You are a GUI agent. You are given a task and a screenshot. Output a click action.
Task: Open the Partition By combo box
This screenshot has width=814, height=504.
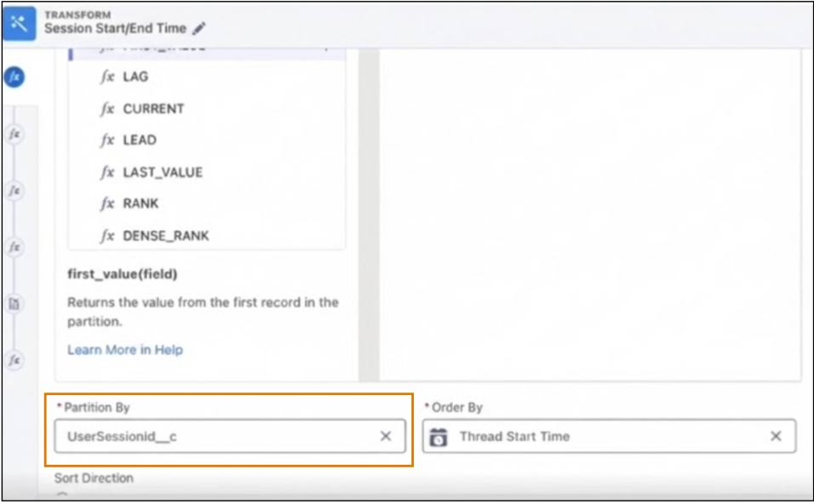[230, 436]
